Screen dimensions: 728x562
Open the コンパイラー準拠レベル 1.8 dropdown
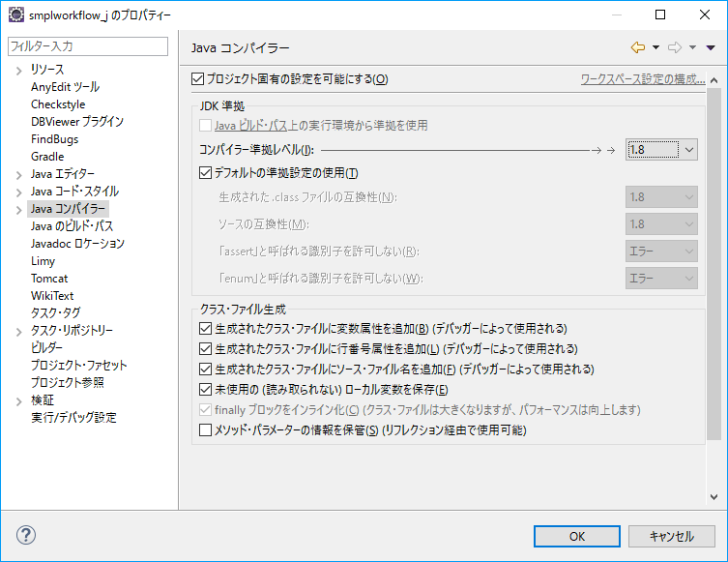[x=661, y=150]
